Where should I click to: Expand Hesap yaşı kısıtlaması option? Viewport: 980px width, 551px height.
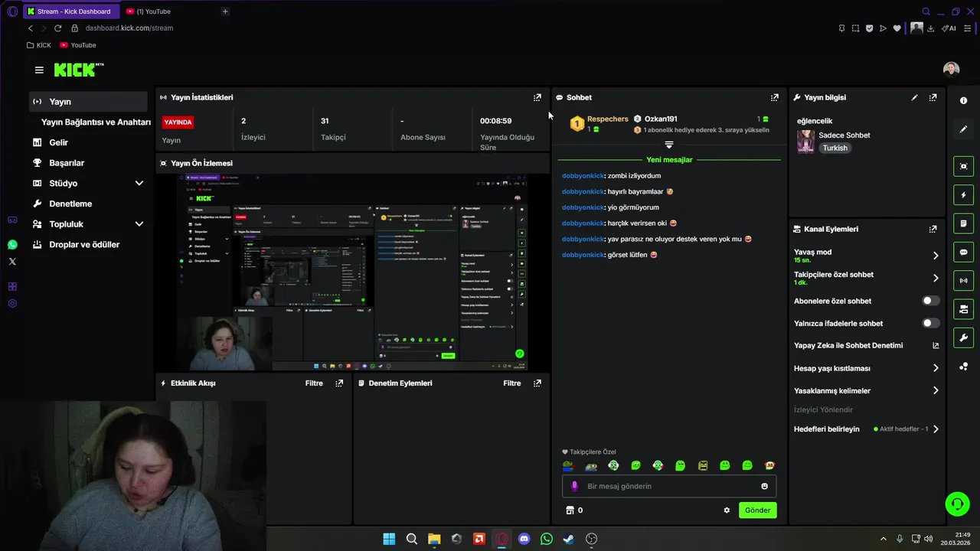[935, 368]
